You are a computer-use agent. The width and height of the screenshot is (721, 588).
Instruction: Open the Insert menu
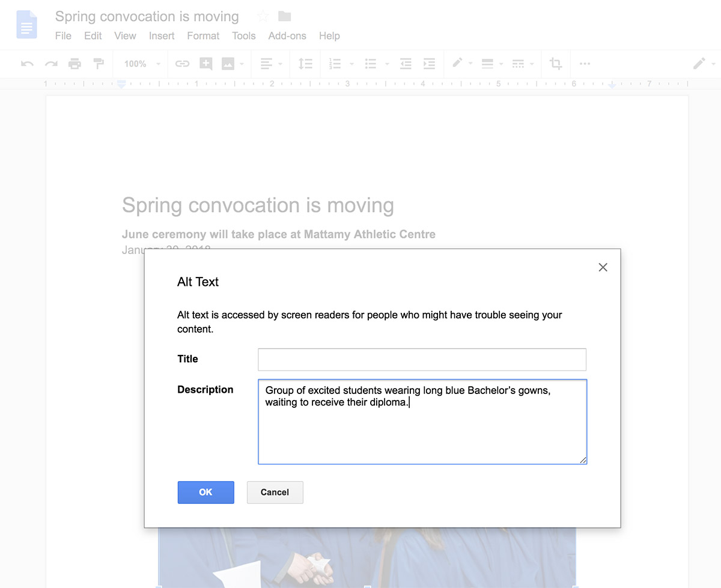(162, 36)
